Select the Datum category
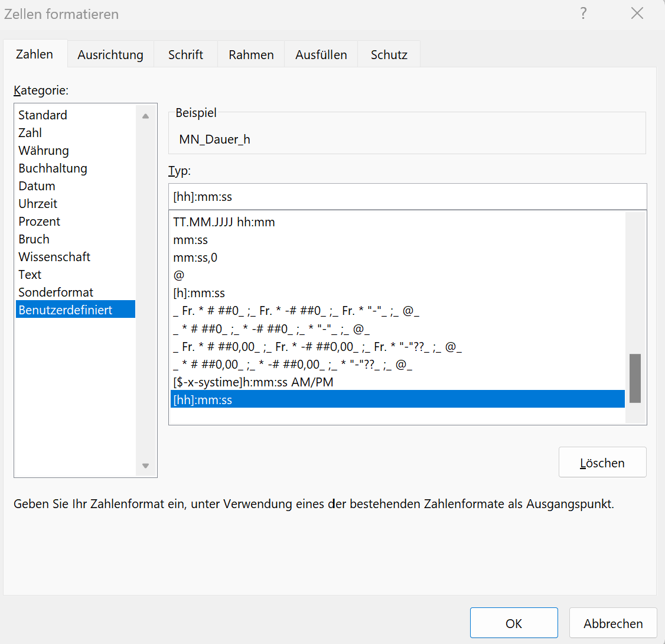Screen dimensions: 665x644 [76, 186]
